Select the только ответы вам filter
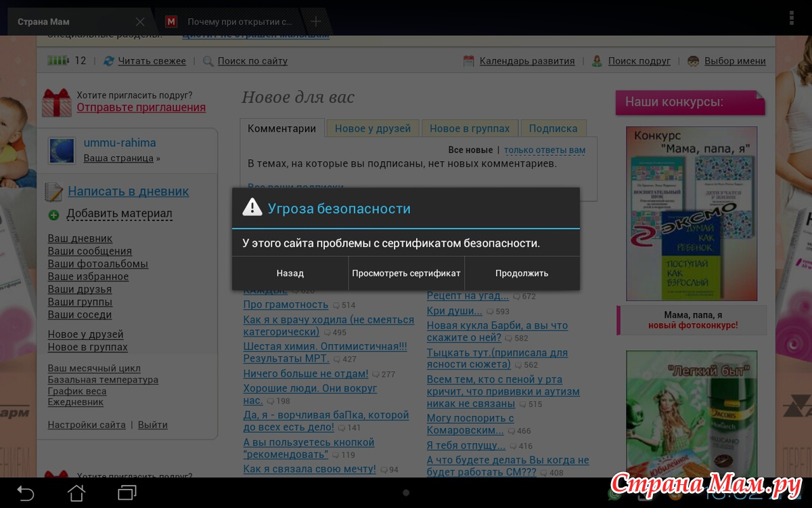 tap(545, 150)
